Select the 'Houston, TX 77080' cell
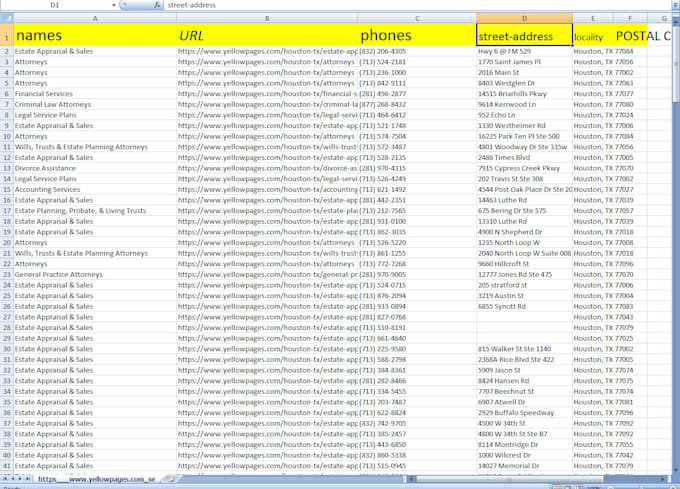The image size is (680, 489). [x=604, y=104]
